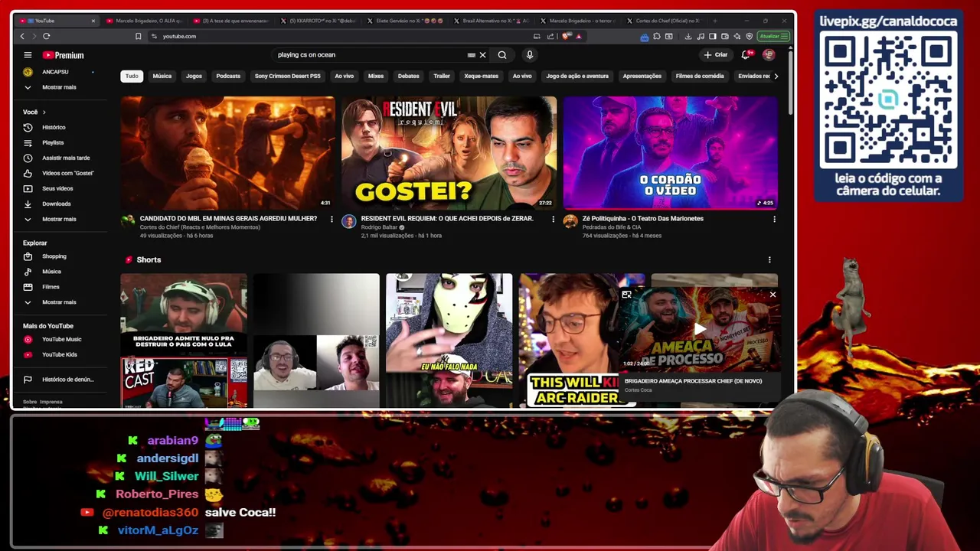
Task: Open Seus vídeos in the sidebar
Action: pyautogui.click(x=57, y=188)
